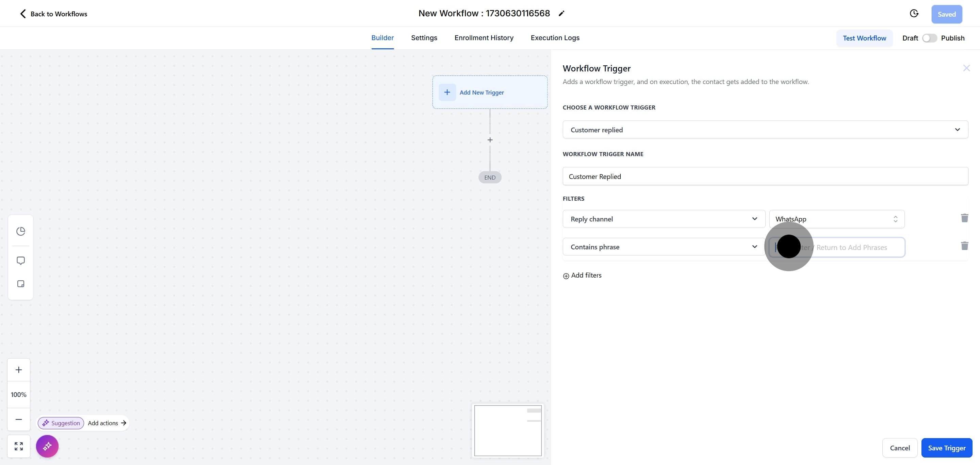
Task: Open the pie chart stats icon
Action: coord(20,231)
